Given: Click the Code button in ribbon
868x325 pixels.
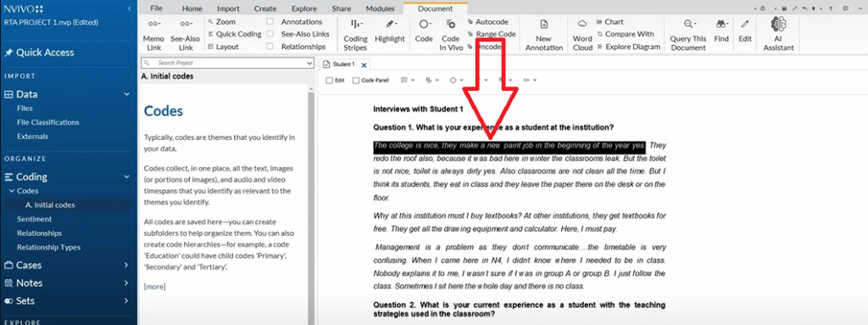Looking at the screenshot, I should (x=424, y=32).
